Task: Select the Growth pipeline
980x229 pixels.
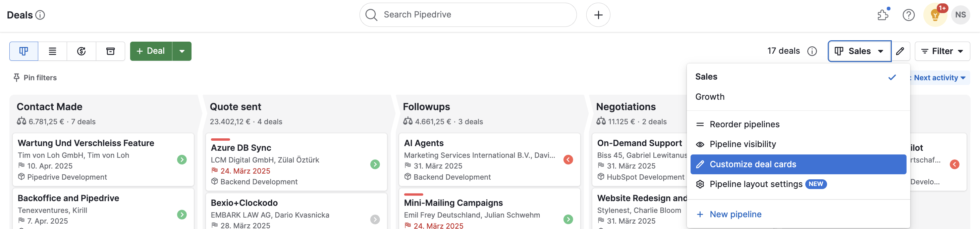Action: [x=710, y=97]
